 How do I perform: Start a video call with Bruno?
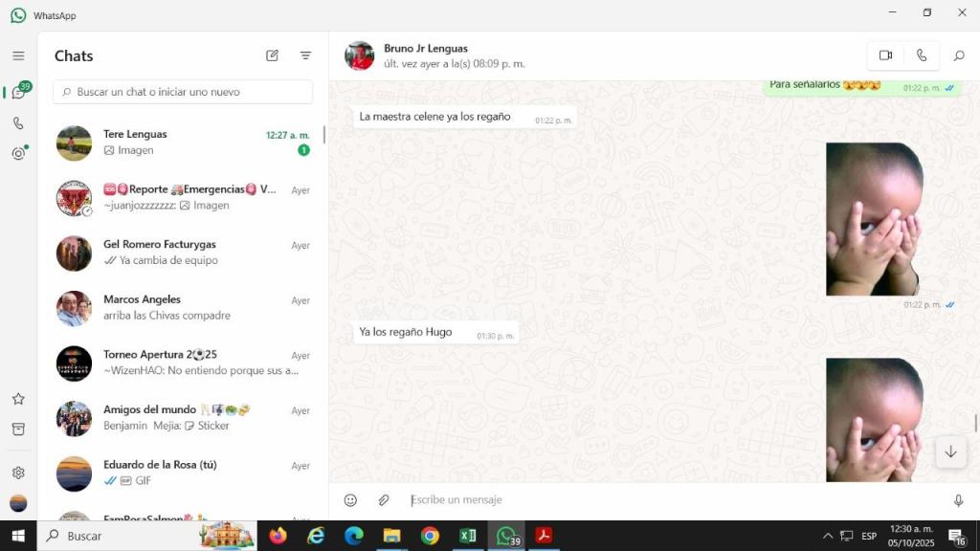[x=885, y=55]
